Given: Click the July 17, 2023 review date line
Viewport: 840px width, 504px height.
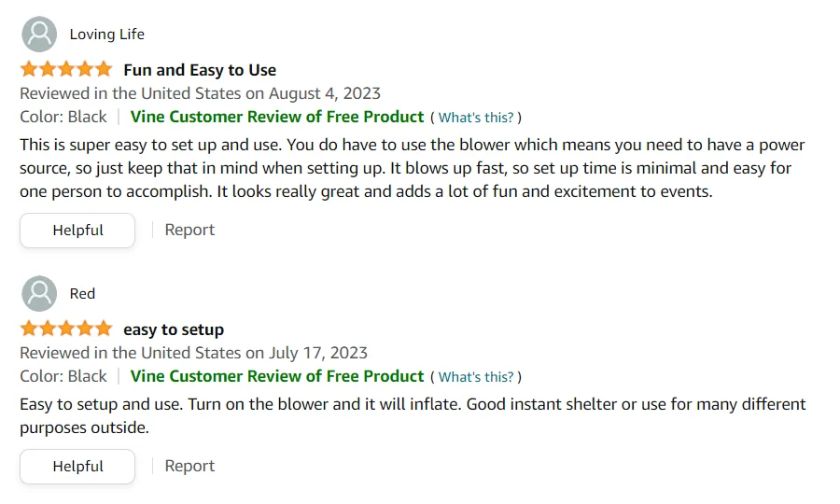Looking at the screenshot, I should tap(193, 353).
